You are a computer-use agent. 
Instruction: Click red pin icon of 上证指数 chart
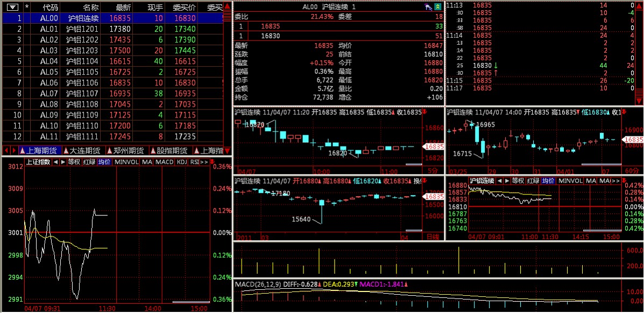click(x=211, y=162)
